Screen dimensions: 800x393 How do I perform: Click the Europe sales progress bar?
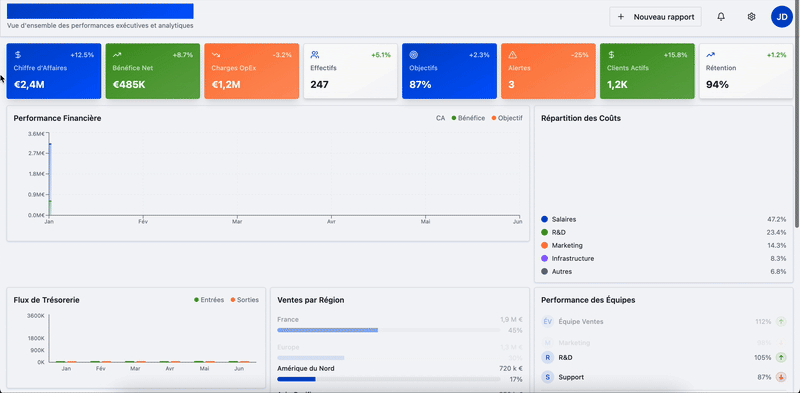coord(388,358)
